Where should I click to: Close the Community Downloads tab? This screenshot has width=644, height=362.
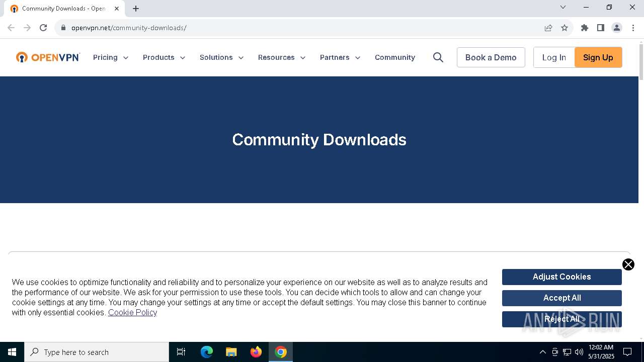pyautogui.click(x=117, y=9)
